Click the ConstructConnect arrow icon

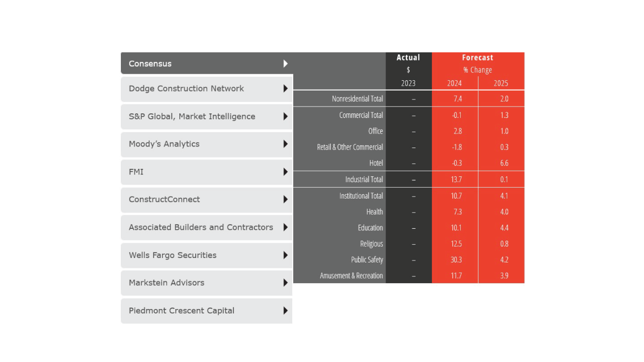pos(285,200)
